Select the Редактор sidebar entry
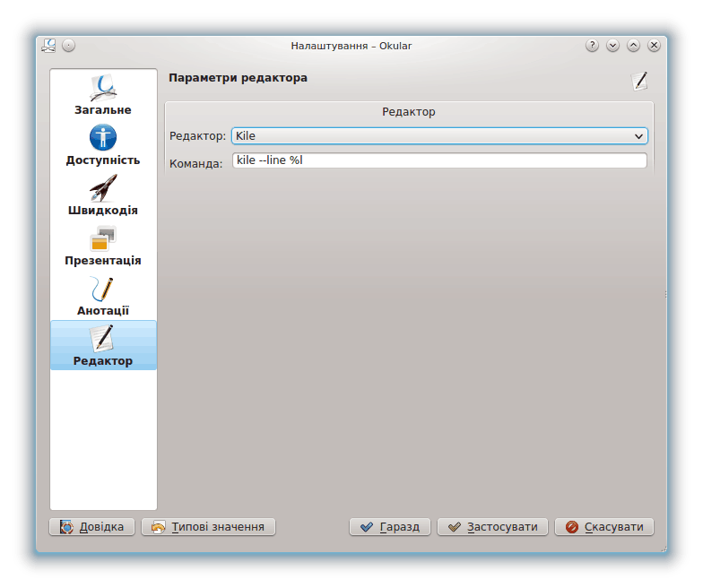The width and height of the screenshot is (703, 588). coord(103,346)
